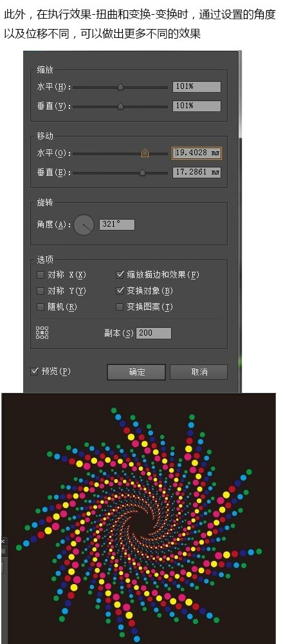Toggle the 预览 preview checkbox

pyautogui.click(x=35, y=372)
